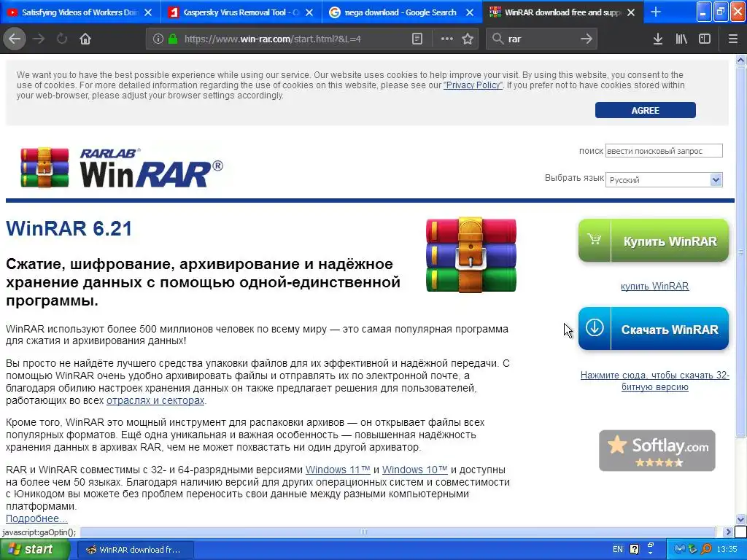
Task: Click the orange magnifier icon in system tray
Action: [x=705, y=549]
